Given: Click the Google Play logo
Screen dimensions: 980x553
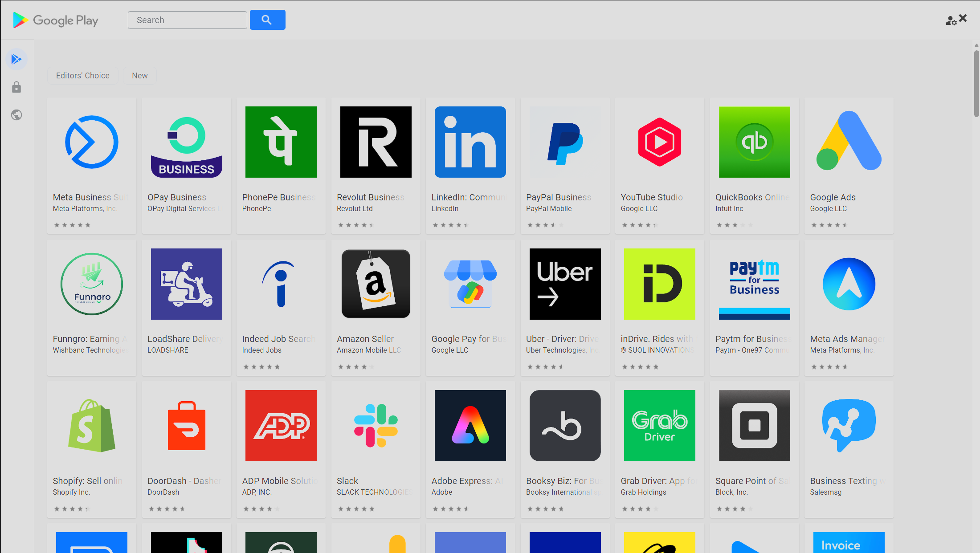Looking at the screenshot, I should 56,20.
